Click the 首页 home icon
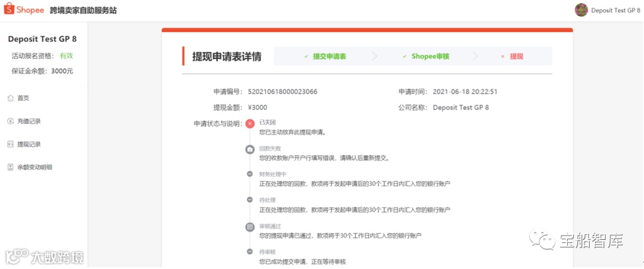Screen dimensions: 644x269 (x=11, y=98)
